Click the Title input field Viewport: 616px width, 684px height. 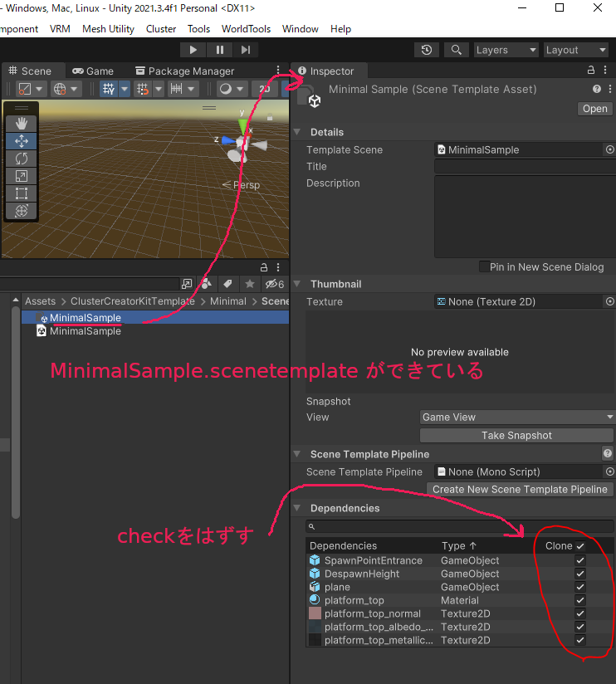[x=525, y=166]
